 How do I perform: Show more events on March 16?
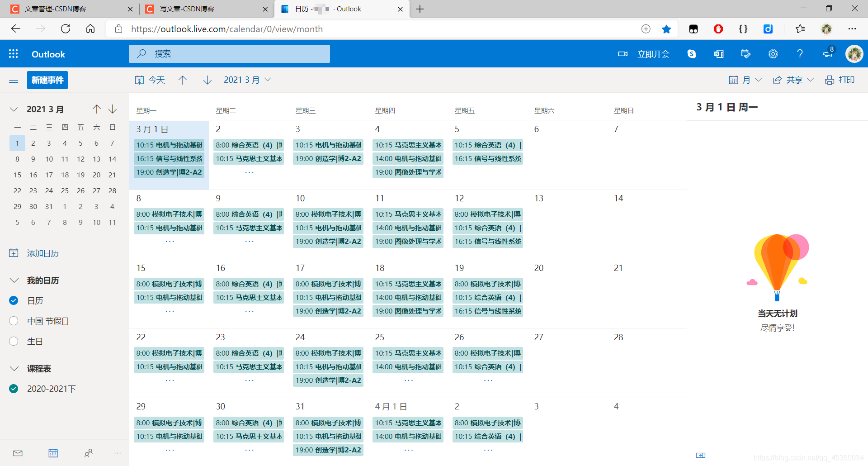pyautogui.click(x=249, y=311)
